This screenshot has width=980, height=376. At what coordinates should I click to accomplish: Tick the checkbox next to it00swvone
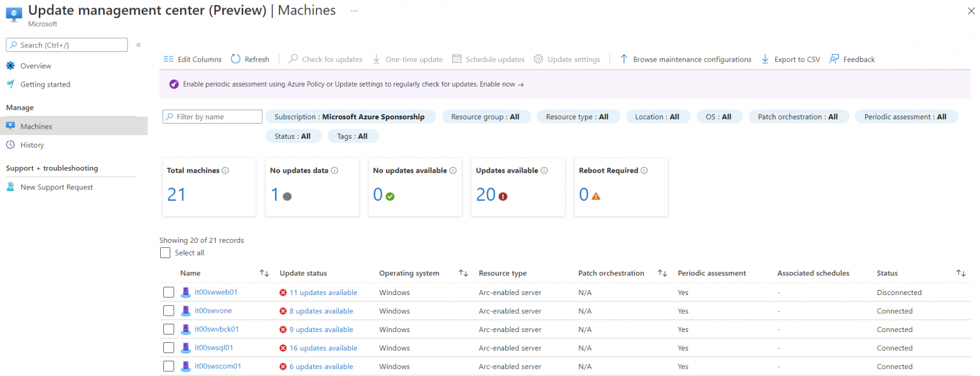point(168,310)
